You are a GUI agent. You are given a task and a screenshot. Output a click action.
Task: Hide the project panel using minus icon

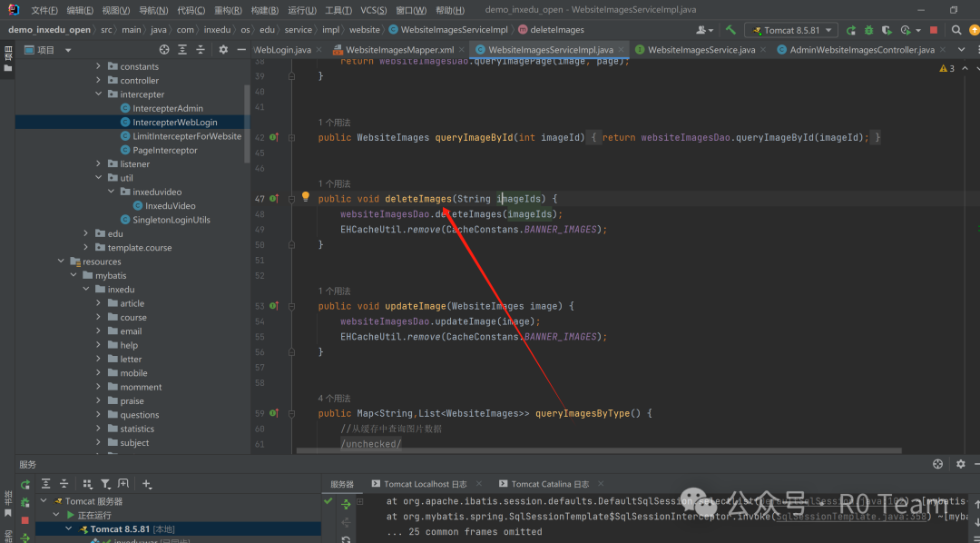pos(241,49)
